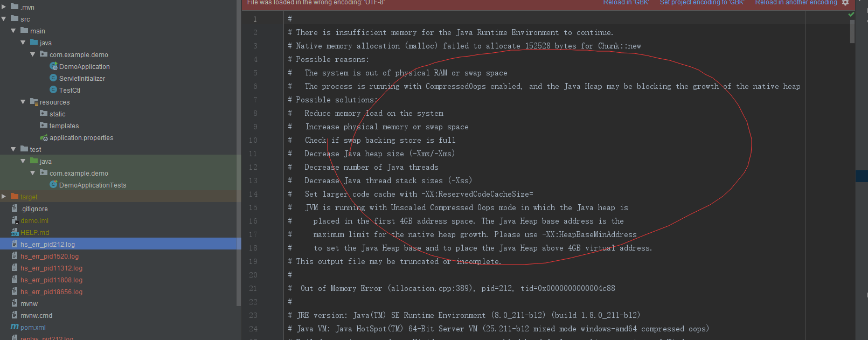
Task: Expand the target folder arrow
Action: [4, 197]
